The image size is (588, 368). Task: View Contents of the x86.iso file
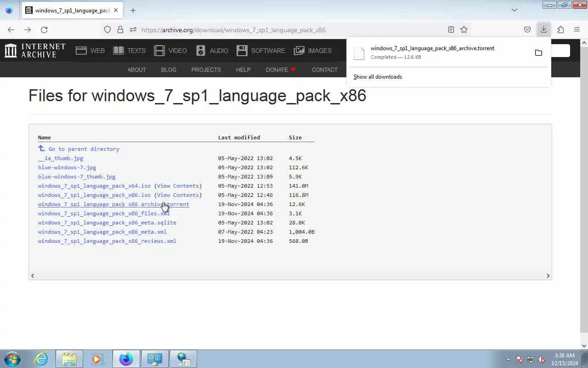[178, 195]
